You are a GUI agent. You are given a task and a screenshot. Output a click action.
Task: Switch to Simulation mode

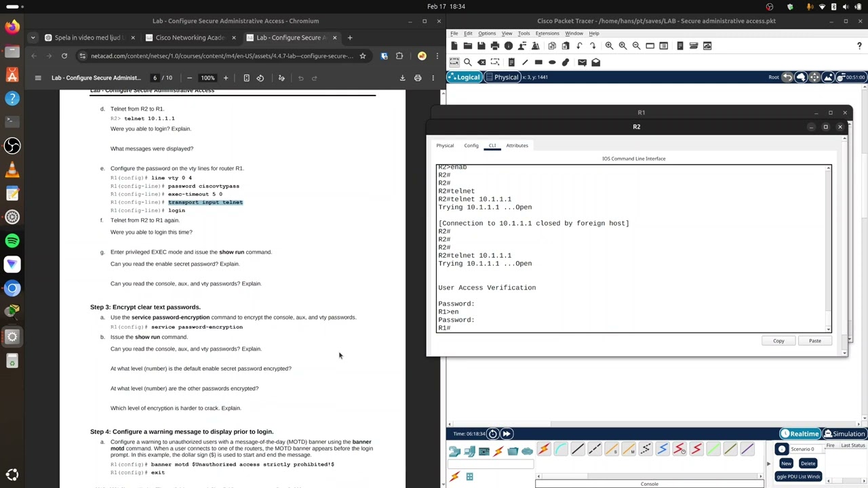click(x=844, y=434)
